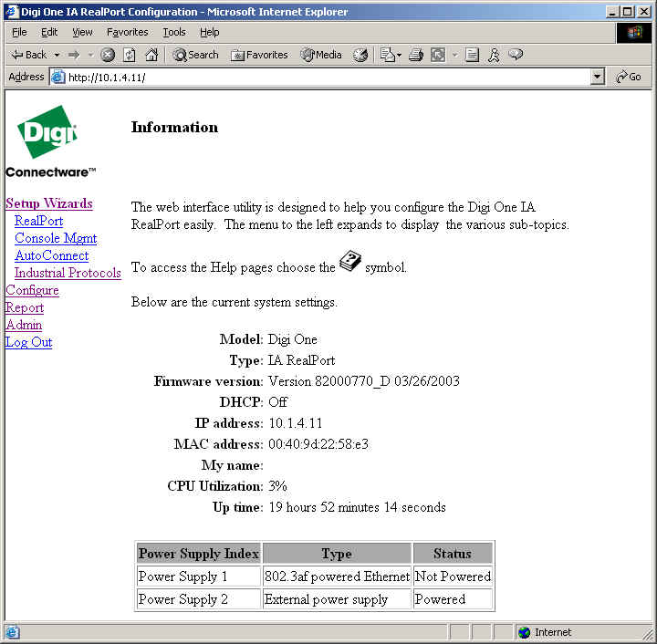657x644 pixels.
Task: Open the Search pane in toolbar
Action: point(195,55)
